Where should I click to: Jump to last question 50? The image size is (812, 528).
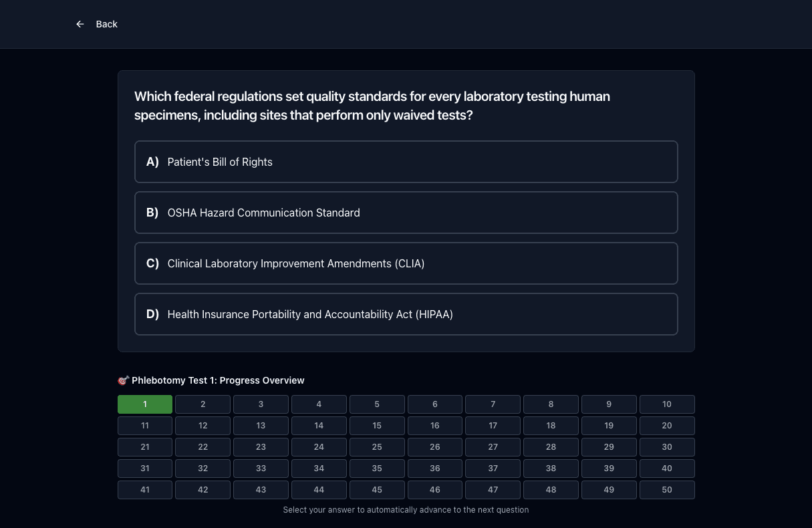point(667,490)
